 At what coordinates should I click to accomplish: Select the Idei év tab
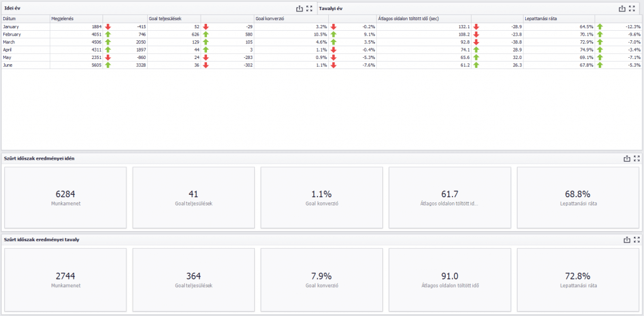[x=9, y=8]
